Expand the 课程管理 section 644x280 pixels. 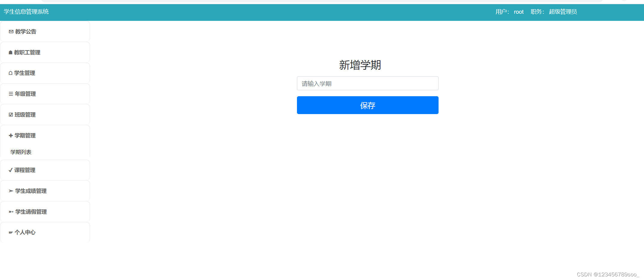pos(45,170)
